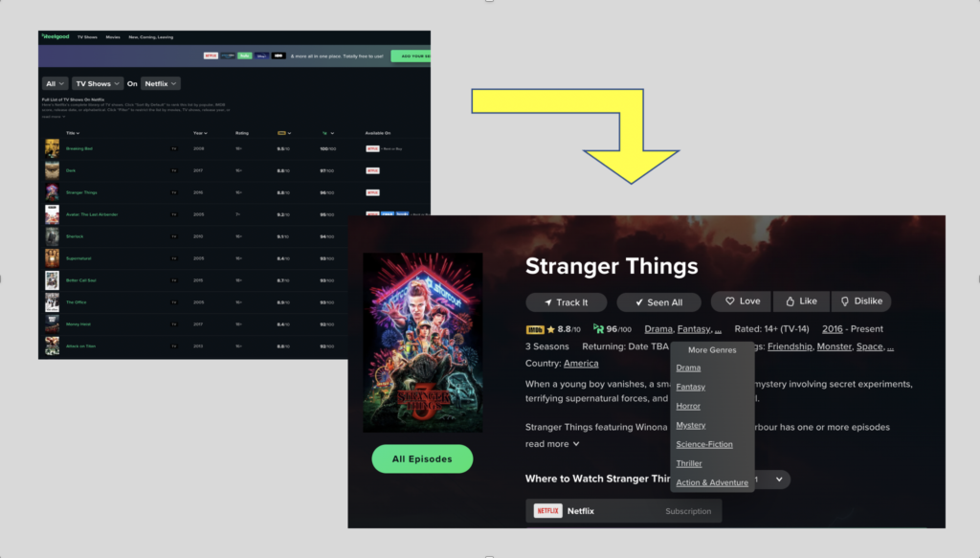Click the Reelgood logo
Screen dimensions: 980x558
(55, 36)
